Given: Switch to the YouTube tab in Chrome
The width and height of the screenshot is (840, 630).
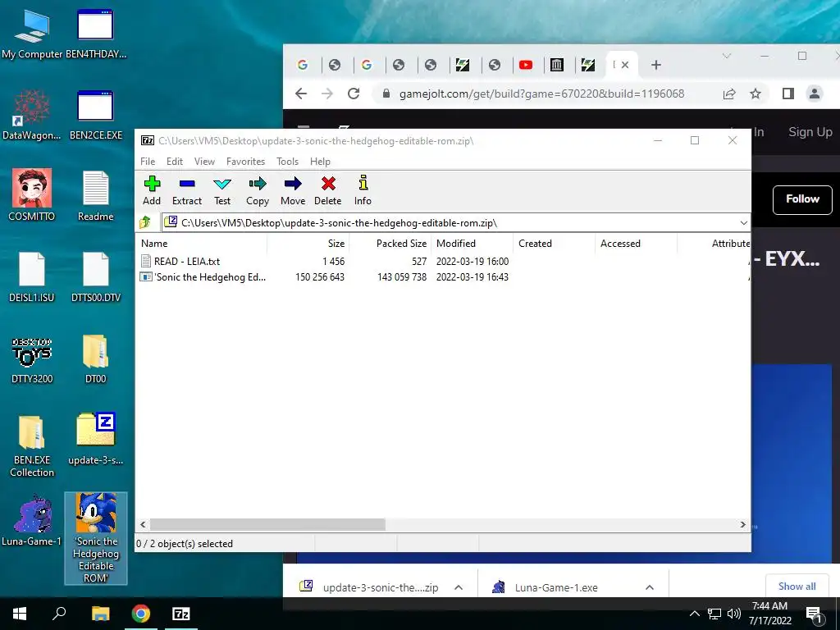Looking at the screenshot, I should (x=526, y=65).
